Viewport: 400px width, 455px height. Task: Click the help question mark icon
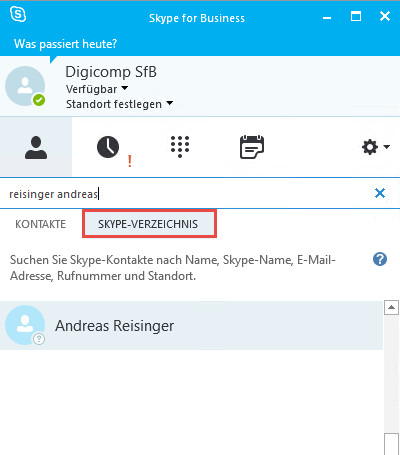(380, 259)
